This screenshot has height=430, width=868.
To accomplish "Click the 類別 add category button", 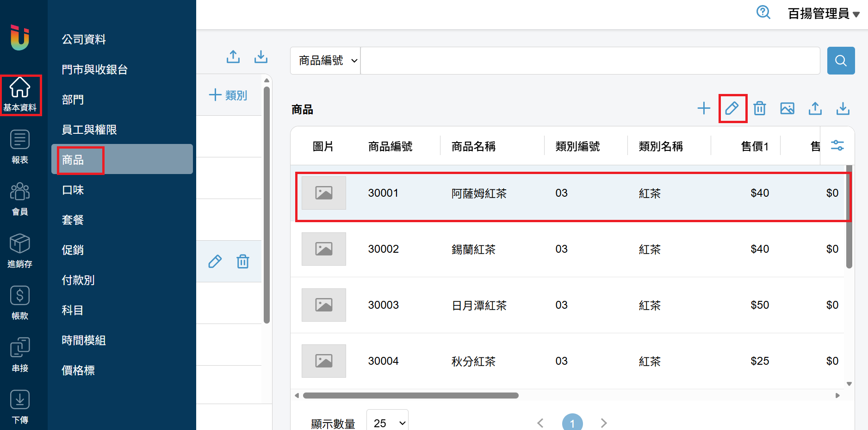I will (x=228, y=95).
